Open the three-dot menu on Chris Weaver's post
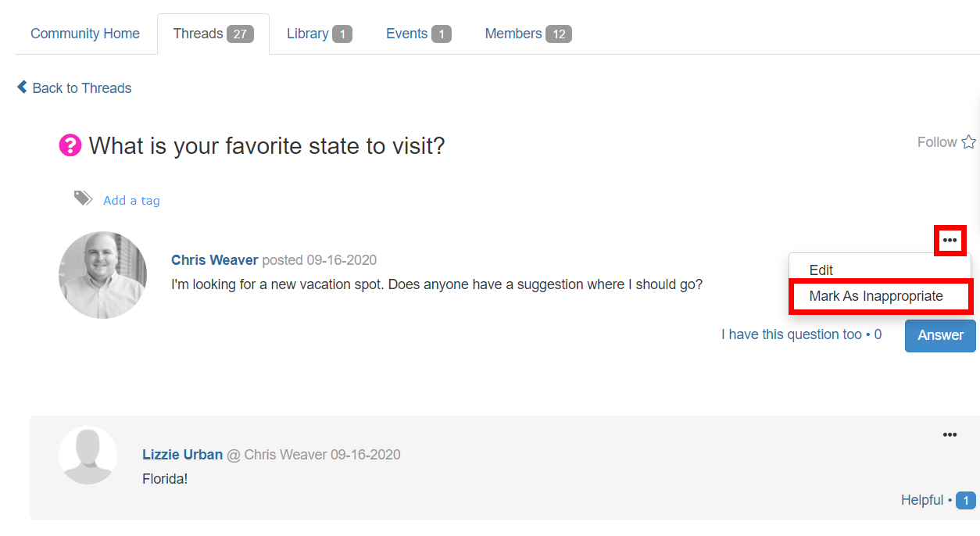 950,240
